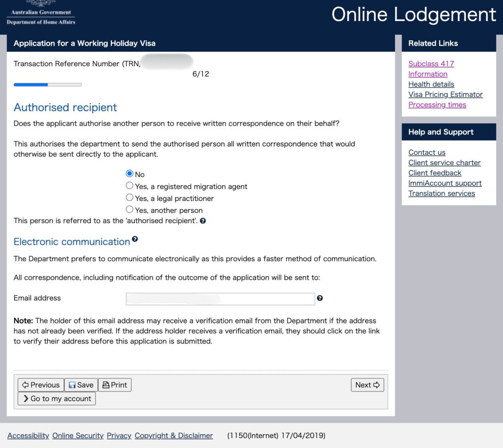Print the current page

click(115, 385)
